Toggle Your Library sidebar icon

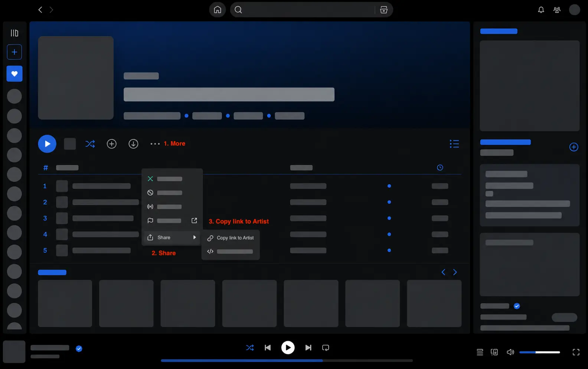click(x=14, y=33)
